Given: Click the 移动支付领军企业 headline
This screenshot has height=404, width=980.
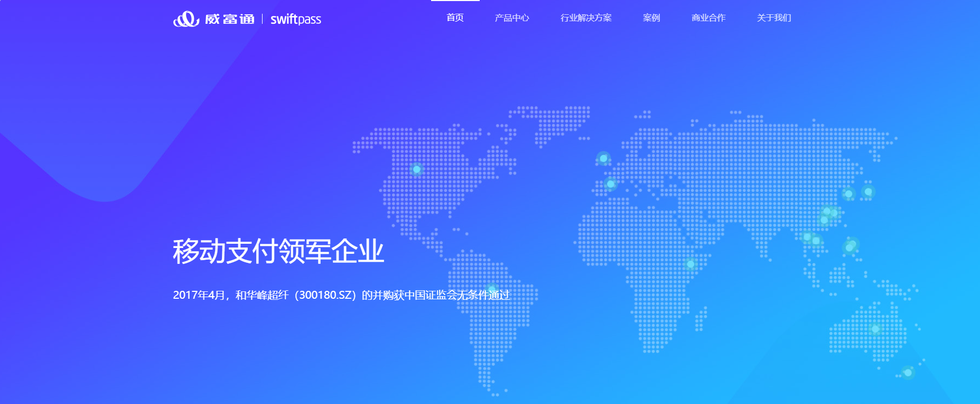Looking at the screenshot, I should 278,251.
